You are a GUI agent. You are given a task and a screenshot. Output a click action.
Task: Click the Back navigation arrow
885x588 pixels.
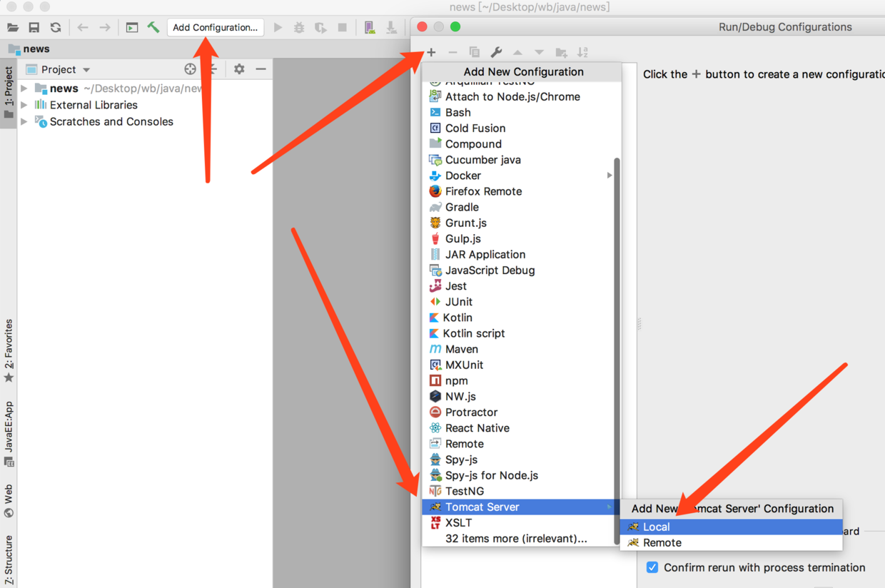coord(83,27)
